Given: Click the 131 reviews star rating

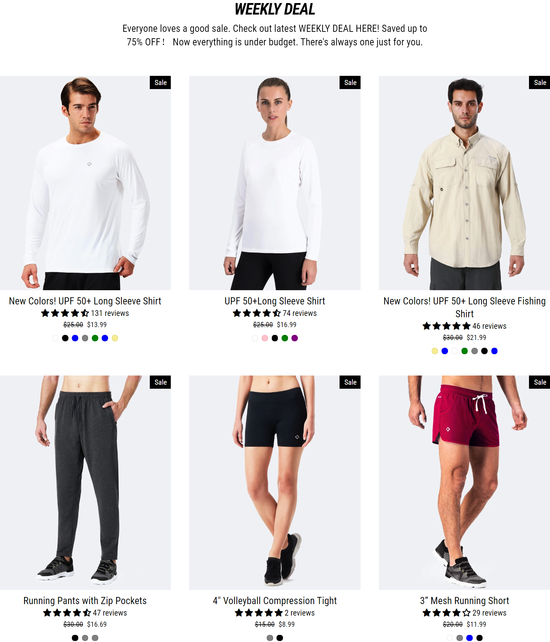Looking at the screenshot, I should 85,313.
